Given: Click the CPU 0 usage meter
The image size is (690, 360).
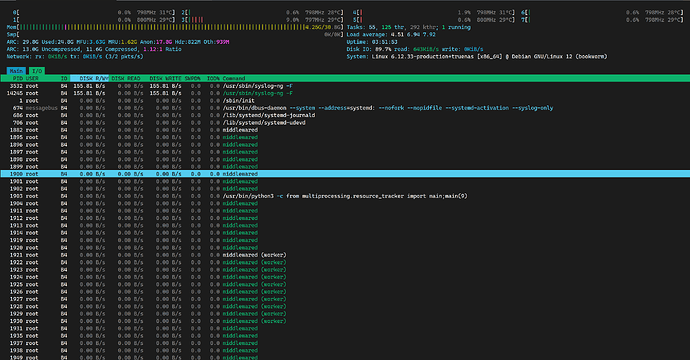Looking at the screenshot, I should tap(94, 12).
